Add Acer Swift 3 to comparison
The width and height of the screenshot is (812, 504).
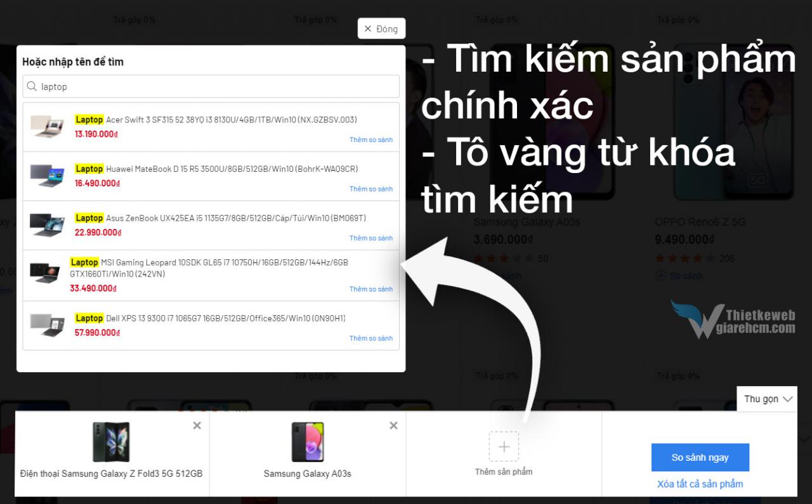coord(370,139)
